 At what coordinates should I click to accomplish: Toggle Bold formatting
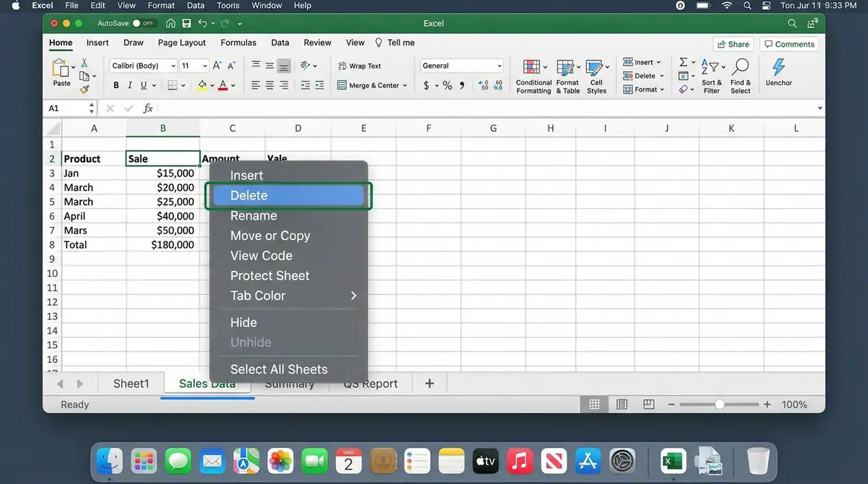point(115,85)
